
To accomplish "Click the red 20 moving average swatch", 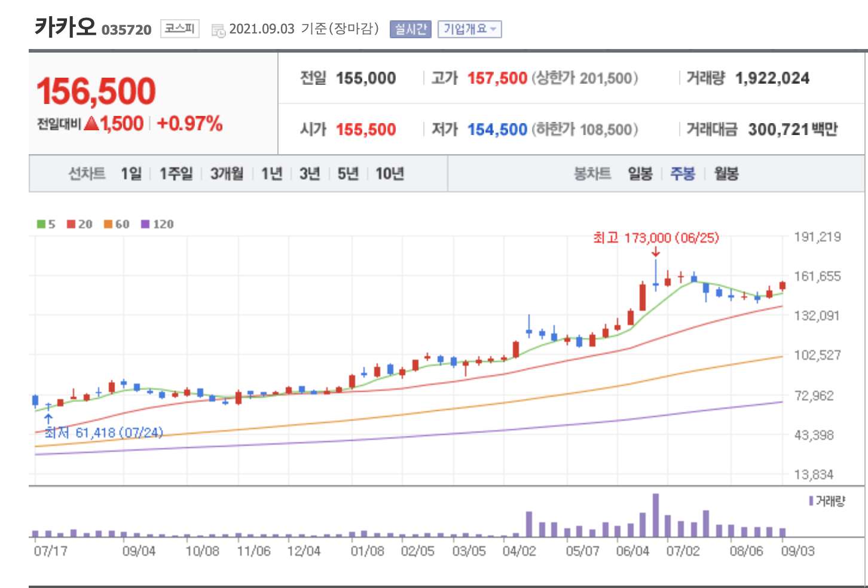I will click(x=71, y=224).
